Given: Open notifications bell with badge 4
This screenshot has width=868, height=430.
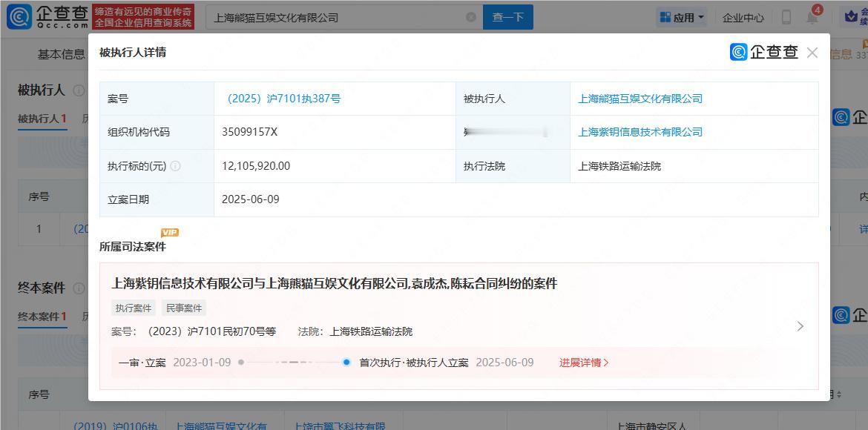Looking at the screenshot, I should (x=812, y=16).
